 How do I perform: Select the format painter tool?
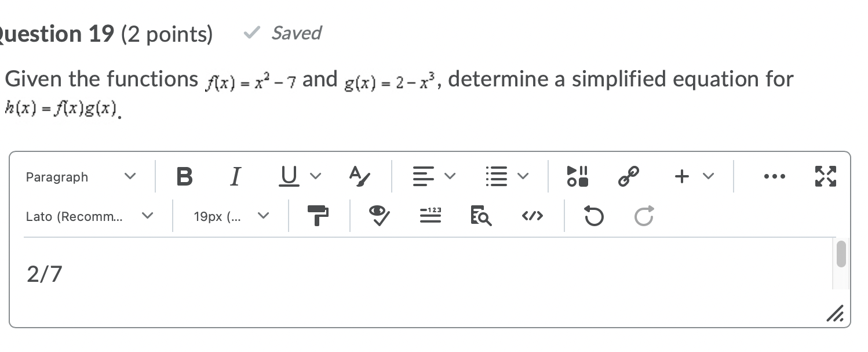tap(318, 216)
